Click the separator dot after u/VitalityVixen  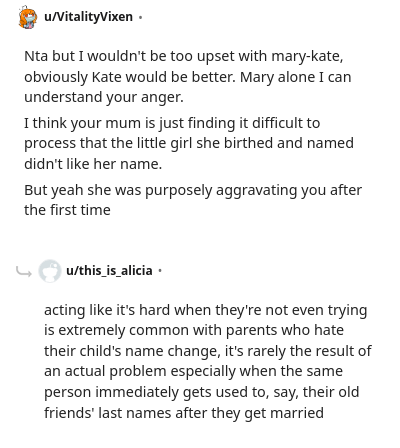(140, 17)
